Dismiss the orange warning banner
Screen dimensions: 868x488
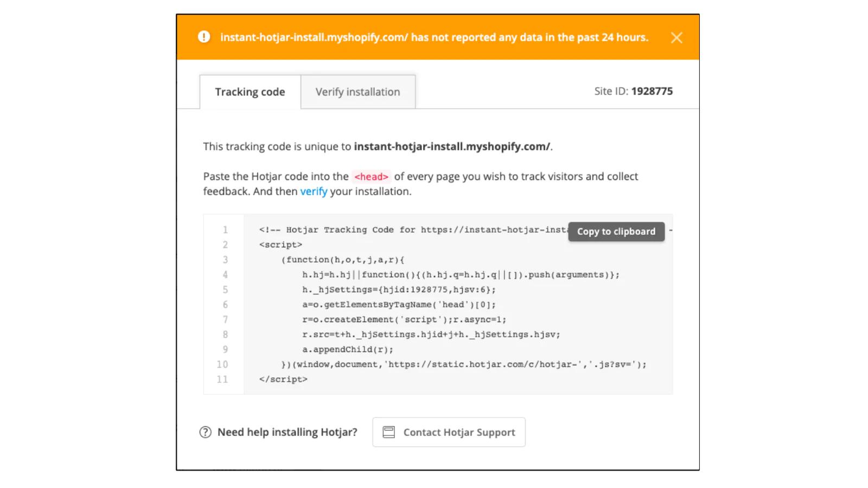pyautogui.click(x=676, y=37)
